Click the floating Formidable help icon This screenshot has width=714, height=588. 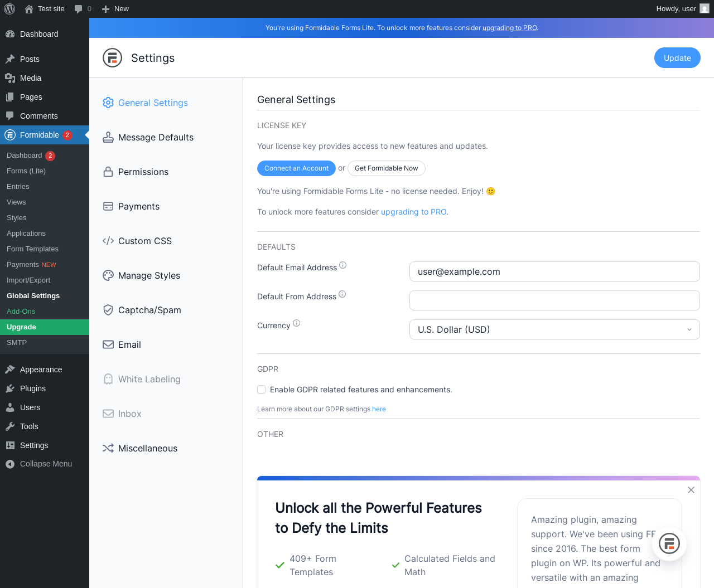669,543
